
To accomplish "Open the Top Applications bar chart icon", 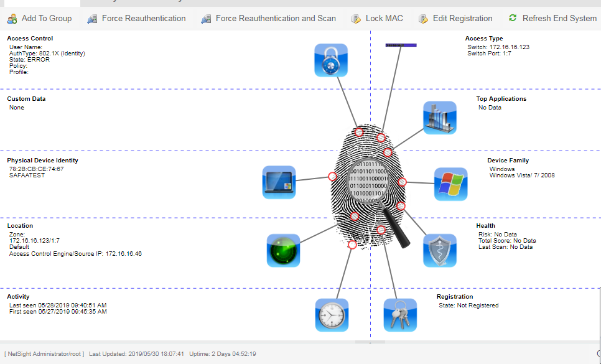I will (439, 118).
